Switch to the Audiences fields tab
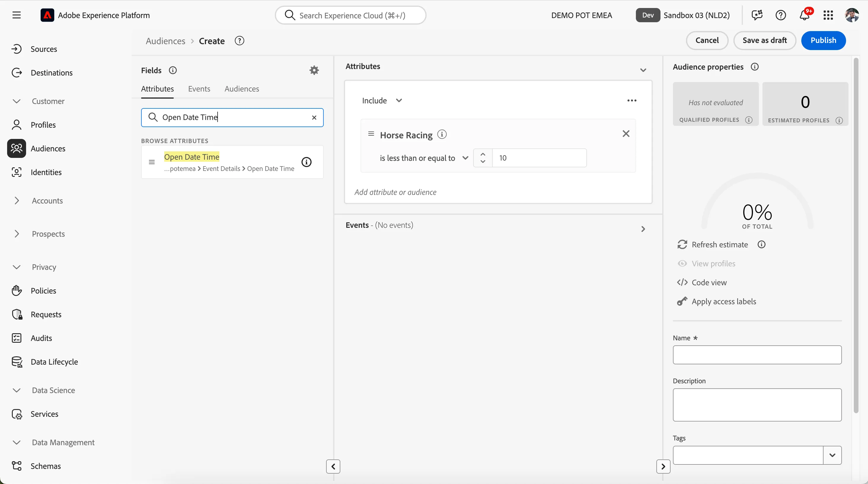This screenshot has height=484, width=868. [x=242, y=89]
